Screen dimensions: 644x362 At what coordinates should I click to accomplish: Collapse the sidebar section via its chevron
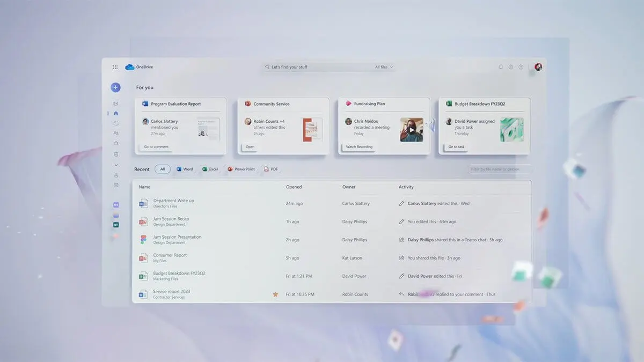(x=115, y=165)
